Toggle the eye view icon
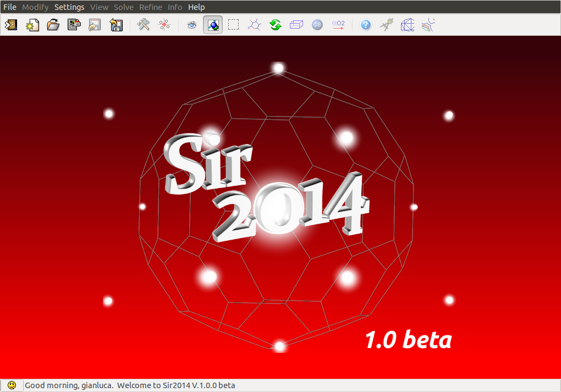561x392 pixels. pyautogui.click(x=192, y=25)
